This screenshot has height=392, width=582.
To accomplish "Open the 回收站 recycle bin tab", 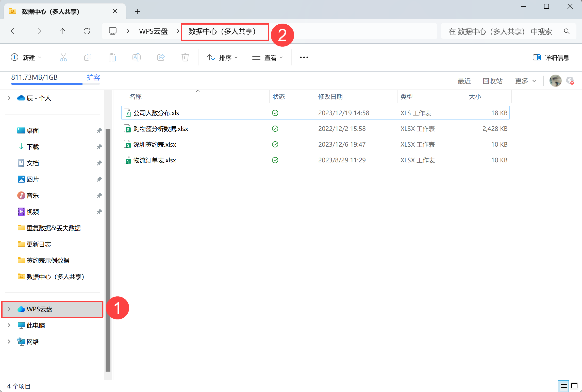I will click(x=492, y=81).
